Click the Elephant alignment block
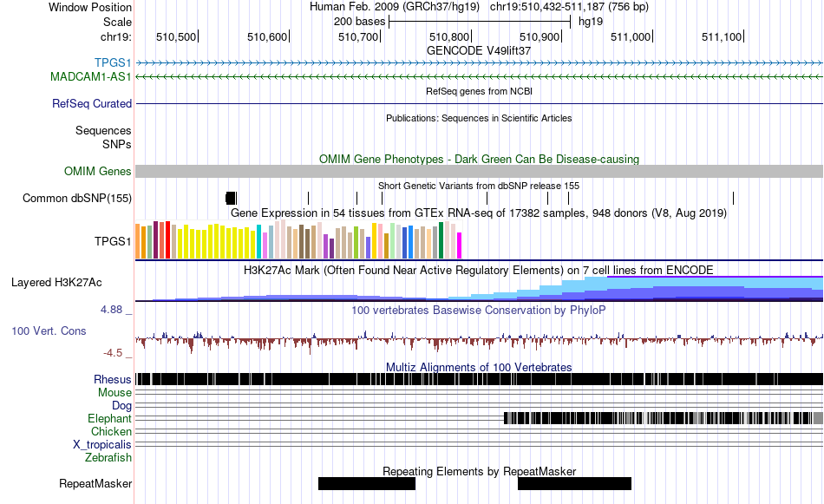 664,418
